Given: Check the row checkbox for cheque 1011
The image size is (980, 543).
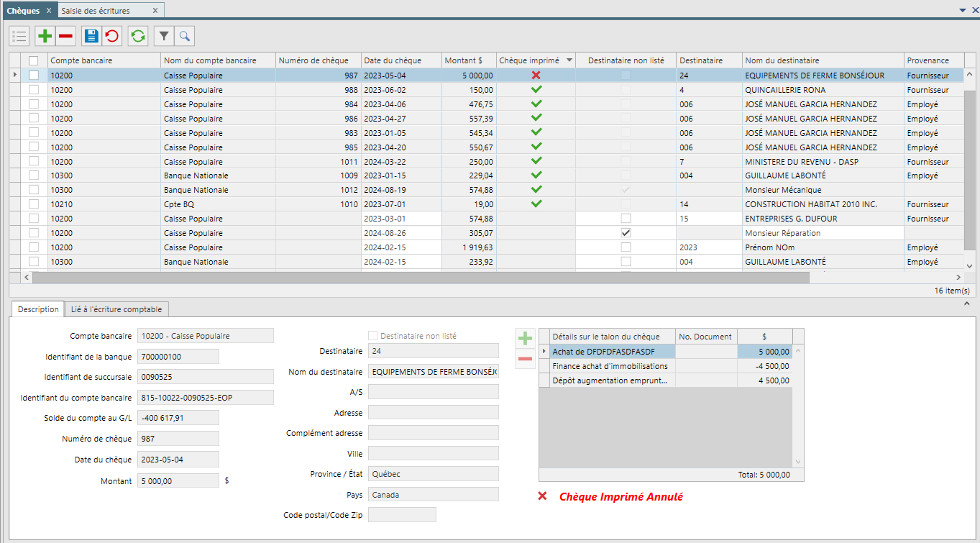Looking at the screenshot, I should pyautogui.click(x=34, y=162).
